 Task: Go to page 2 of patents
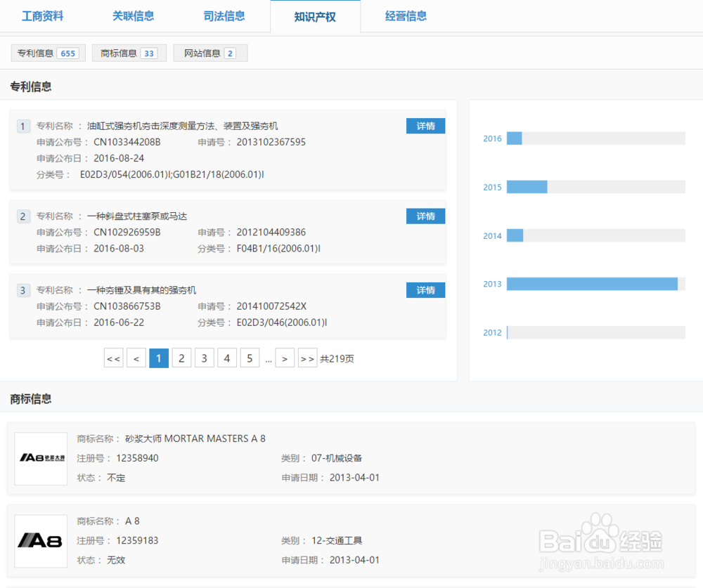(x=181, y=358)
